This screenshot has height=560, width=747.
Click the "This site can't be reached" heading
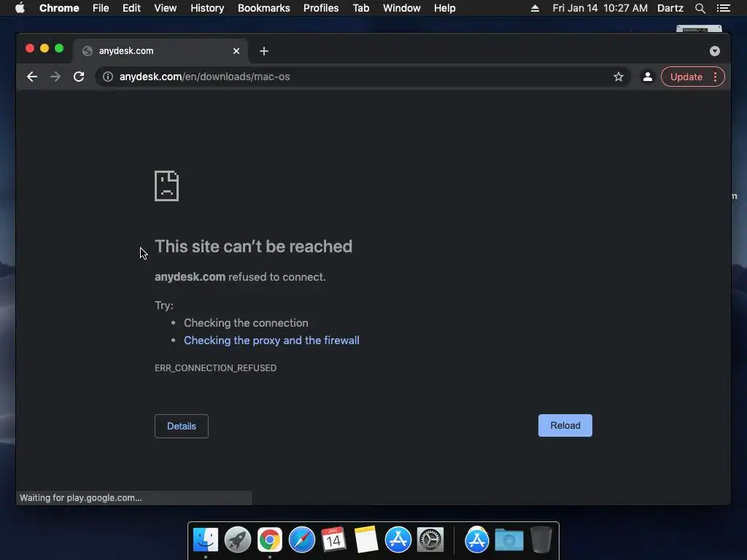(253, 246)
